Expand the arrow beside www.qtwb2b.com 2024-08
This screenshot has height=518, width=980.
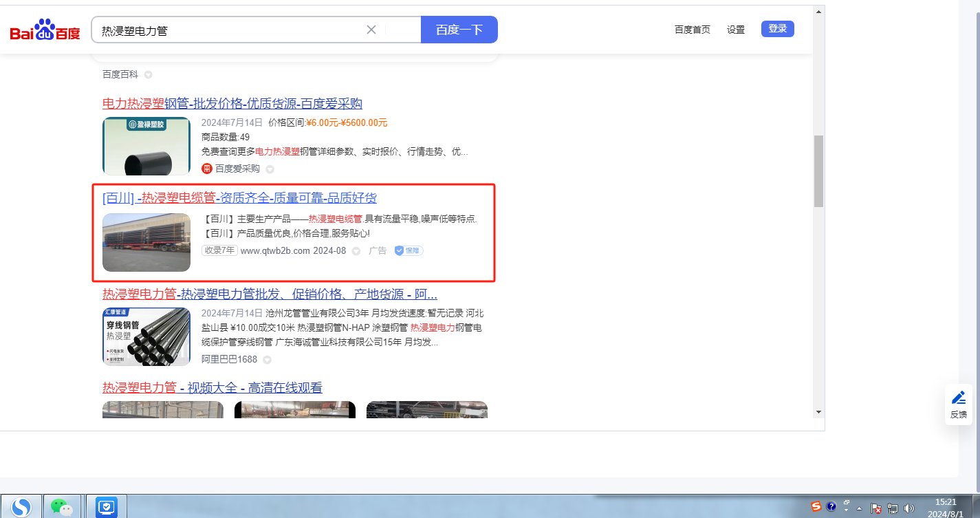(356, 251)
